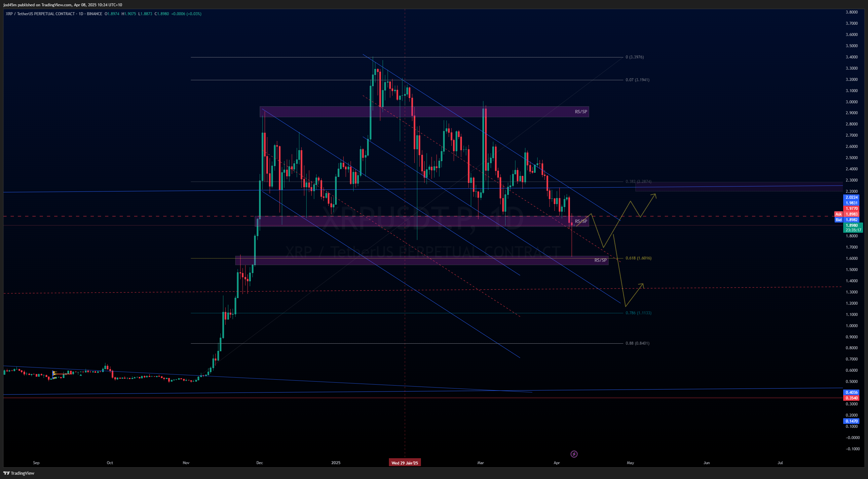This screenshot has height=479, width=868.
Task: Click the low value L1.8873
Action: pos(145,14)
